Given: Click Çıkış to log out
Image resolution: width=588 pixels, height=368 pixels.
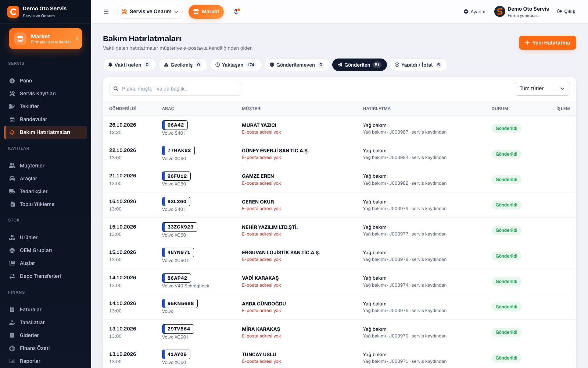Looking at the screenshot, I should click(x=566, y=12).
